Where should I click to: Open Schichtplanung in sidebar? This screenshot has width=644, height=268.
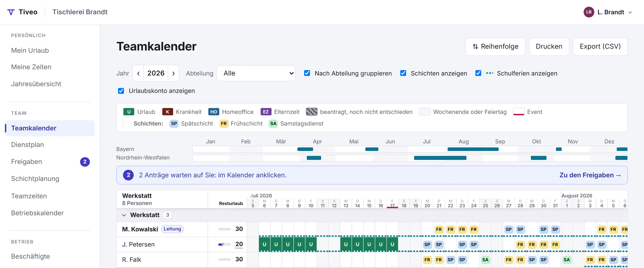click(x=35, y=179)
